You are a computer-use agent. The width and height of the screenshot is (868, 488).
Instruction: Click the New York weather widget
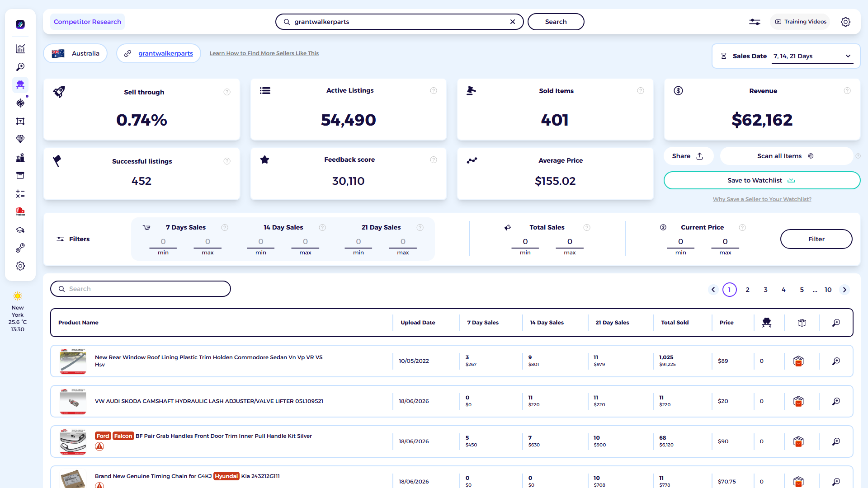(18, 312)
